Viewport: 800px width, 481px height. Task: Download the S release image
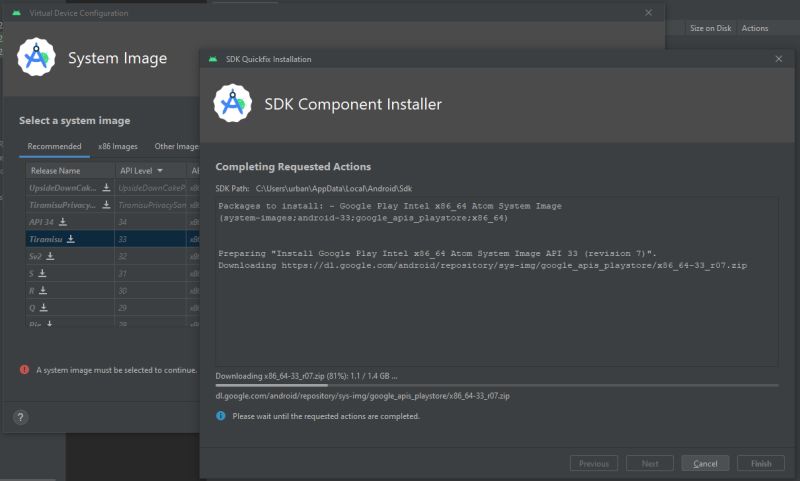pyautogui.click(x=42, y=273)
